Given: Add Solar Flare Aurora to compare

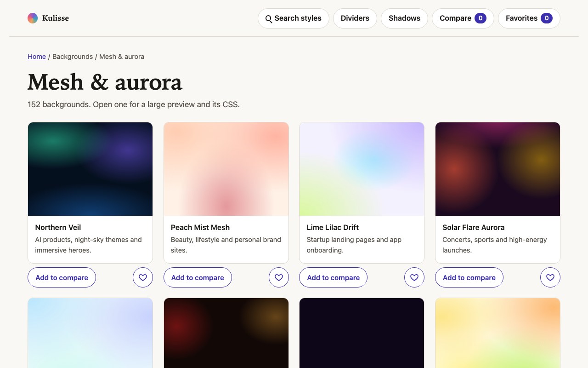Looking at the screenshot, I should [469, 277].
